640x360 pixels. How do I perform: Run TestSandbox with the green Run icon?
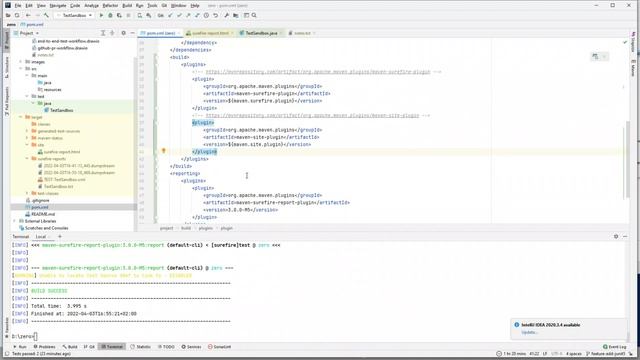[x=101, y=15]
